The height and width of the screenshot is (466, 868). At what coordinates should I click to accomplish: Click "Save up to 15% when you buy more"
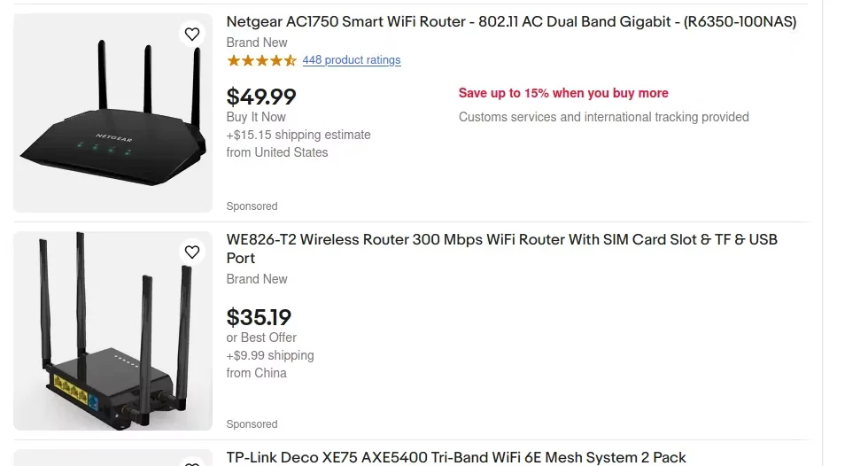click(563, 93)
